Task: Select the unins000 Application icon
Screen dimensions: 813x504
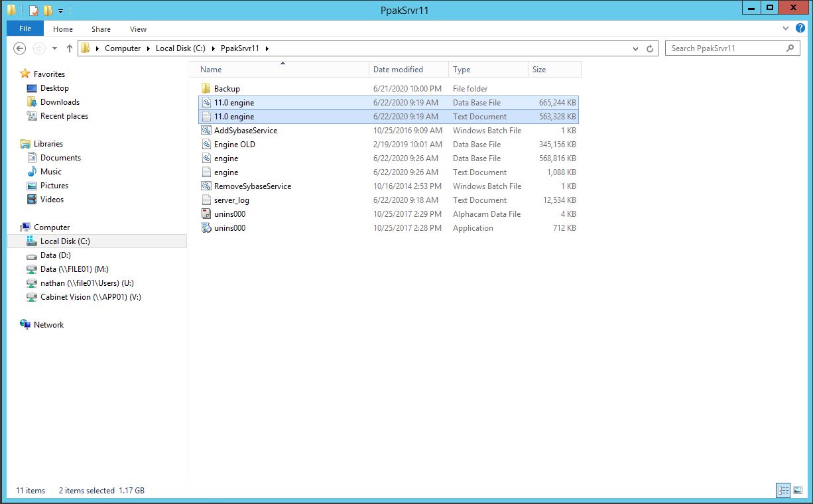Action: point(206,228)
